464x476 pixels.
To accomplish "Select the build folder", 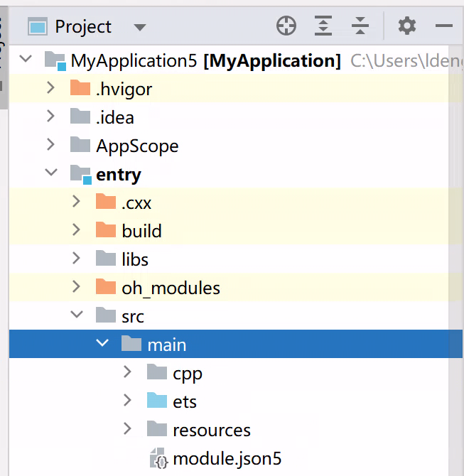I will point(141,231).
